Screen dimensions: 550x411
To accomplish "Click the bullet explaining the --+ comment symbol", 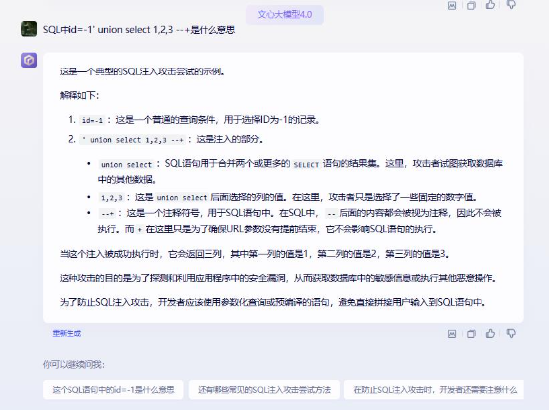I will [x=294, y=221].
